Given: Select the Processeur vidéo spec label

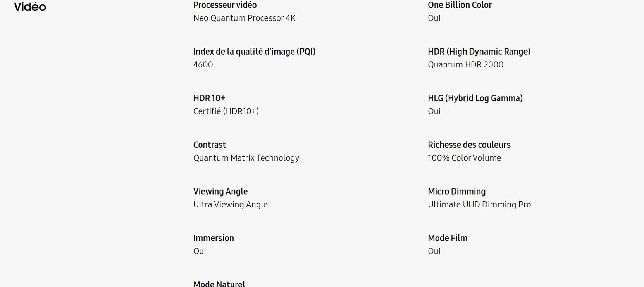Looking at the screenshot, I should [x=225, y=5].
